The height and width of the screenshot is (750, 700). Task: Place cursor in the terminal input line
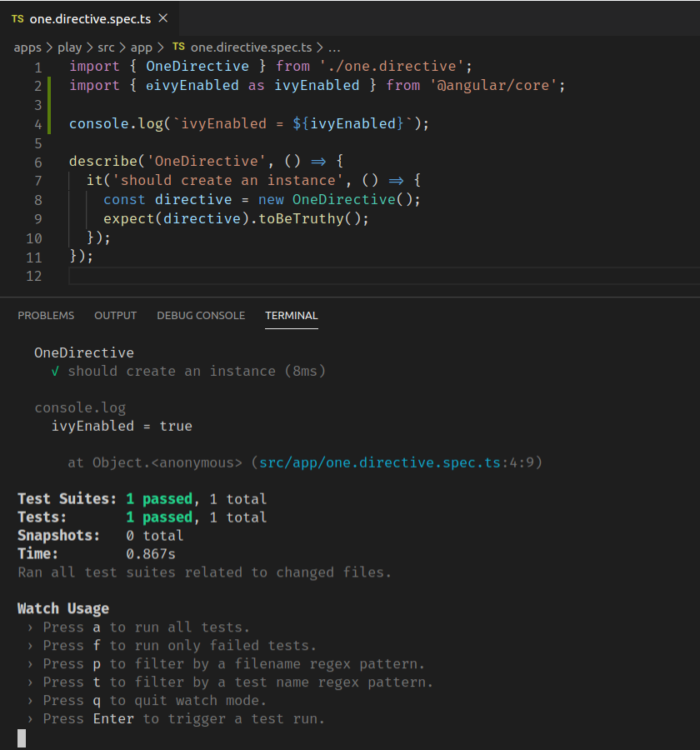coord(83,737)
